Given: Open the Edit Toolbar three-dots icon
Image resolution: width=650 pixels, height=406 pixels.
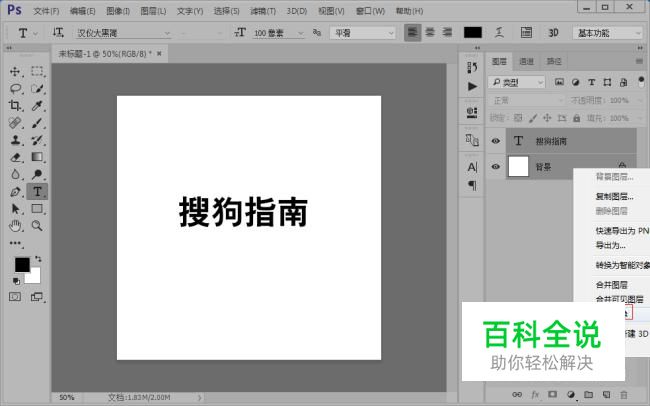Looking at the screenshot, I should (15, 243).
